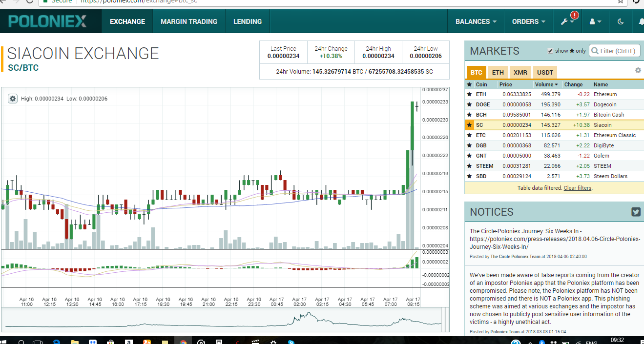Viewport: 644px width, 344px height.
Task: Open Twitter icon in Notices
Action: 636,212
